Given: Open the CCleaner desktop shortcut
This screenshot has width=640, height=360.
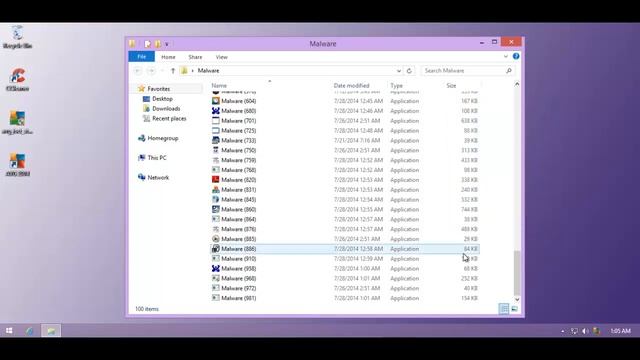Looking at the screenshot, I should tap(17, 80).
